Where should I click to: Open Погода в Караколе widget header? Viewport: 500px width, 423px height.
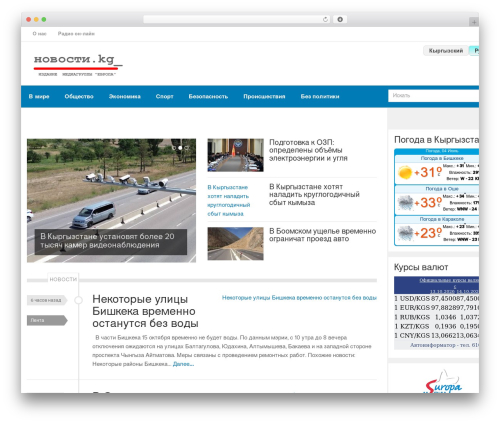click(442, 219)
